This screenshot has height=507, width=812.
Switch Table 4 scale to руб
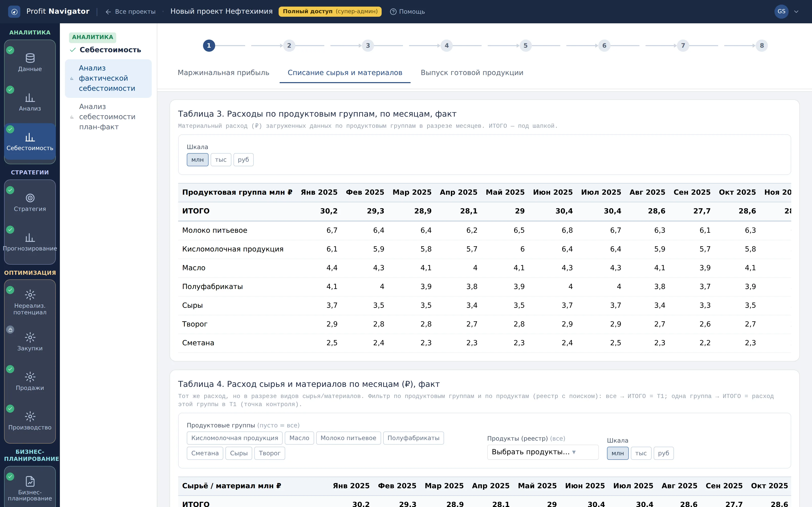tap(663, 453)
